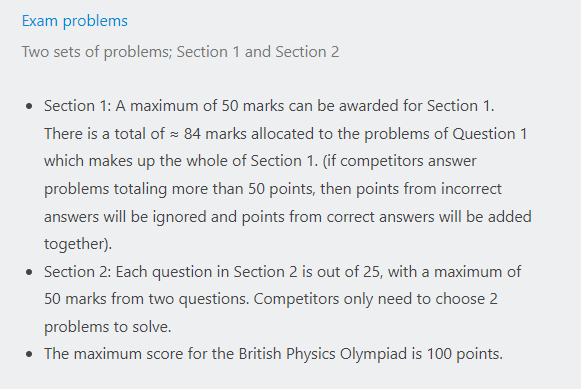Click the line starting 'answers will be ignored'
581x389 pixels.
pos(288,217)
